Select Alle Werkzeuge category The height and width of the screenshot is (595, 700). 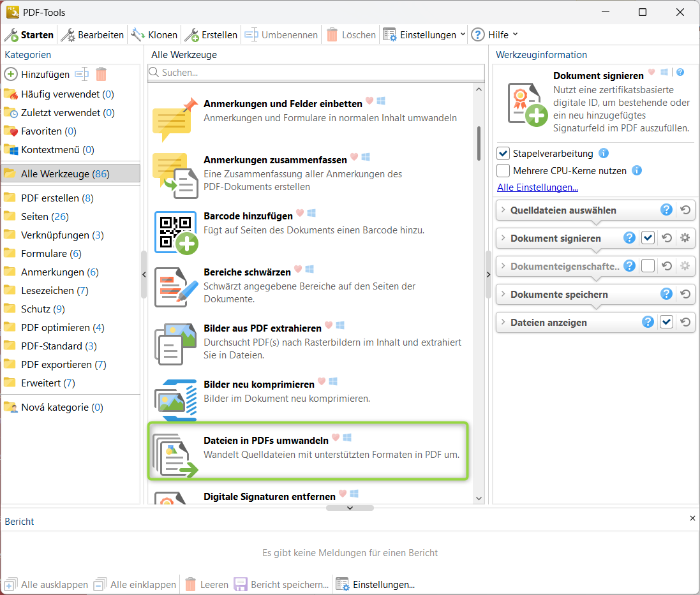[71, 174]
